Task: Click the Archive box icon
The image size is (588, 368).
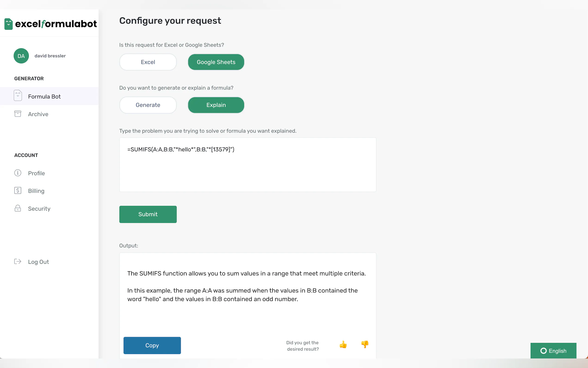Action: pyautogui.click(x=18, y=114)
